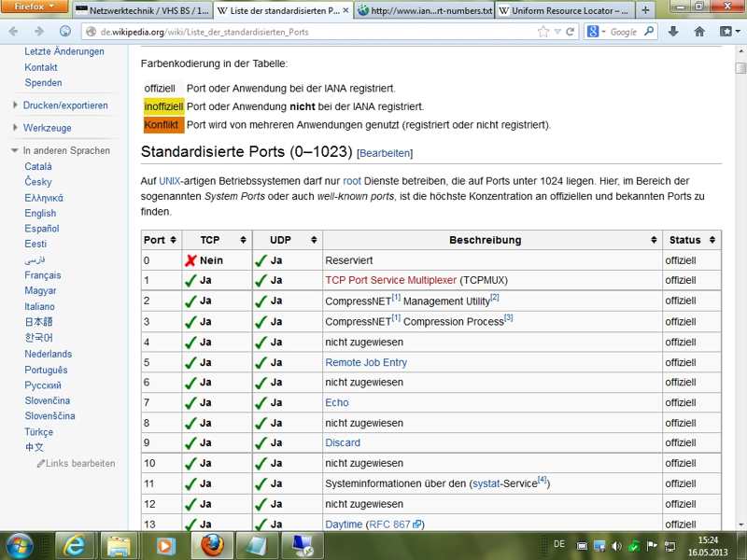
Task: Click footnote [3] after Compression Process
Action: [509, 317]
